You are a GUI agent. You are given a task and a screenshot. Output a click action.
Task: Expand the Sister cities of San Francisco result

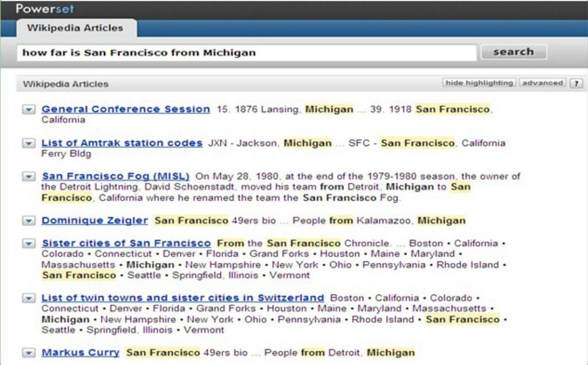[x=29, y=243]
